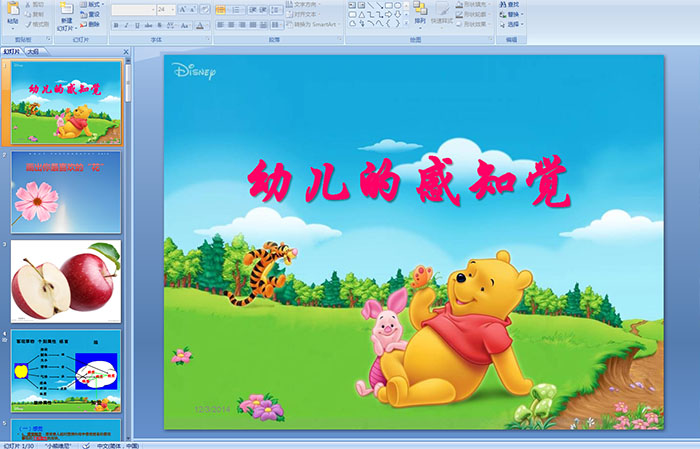Switch to Outline (大纲) pane tab
Image resolution: width=700 pixels, height=449 pixels.
tap(33, 52)
